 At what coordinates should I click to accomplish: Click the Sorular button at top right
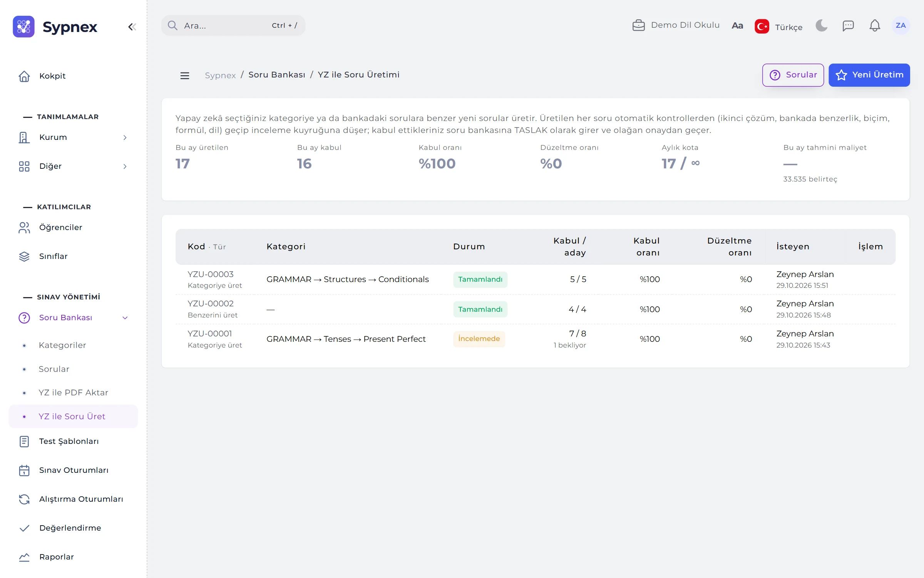[x=793, y=75]
